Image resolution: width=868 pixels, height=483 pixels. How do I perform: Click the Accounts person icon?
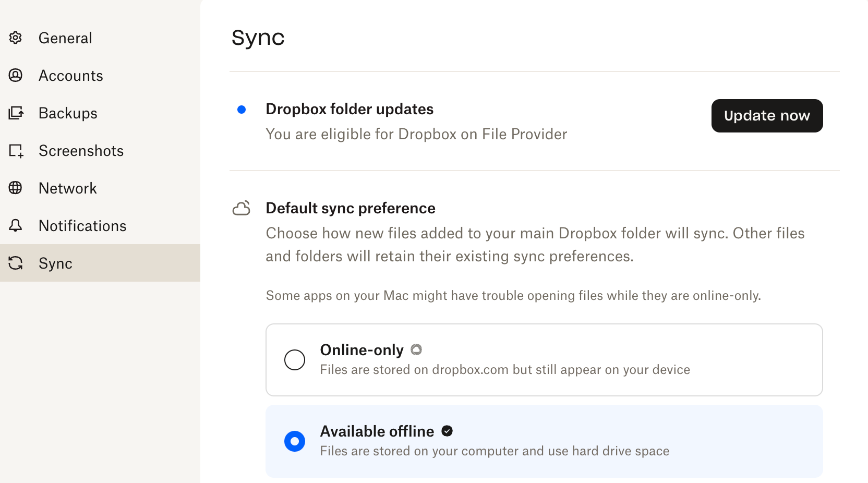[16, 75]
